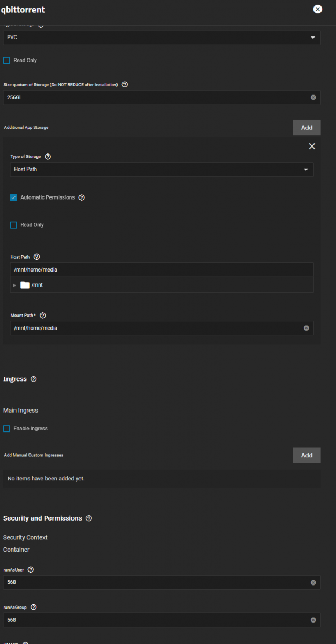The height and width of the screenshot is (644, 336).
Task: Expand the /mnt folder tree node
Action: coord(14,285)
